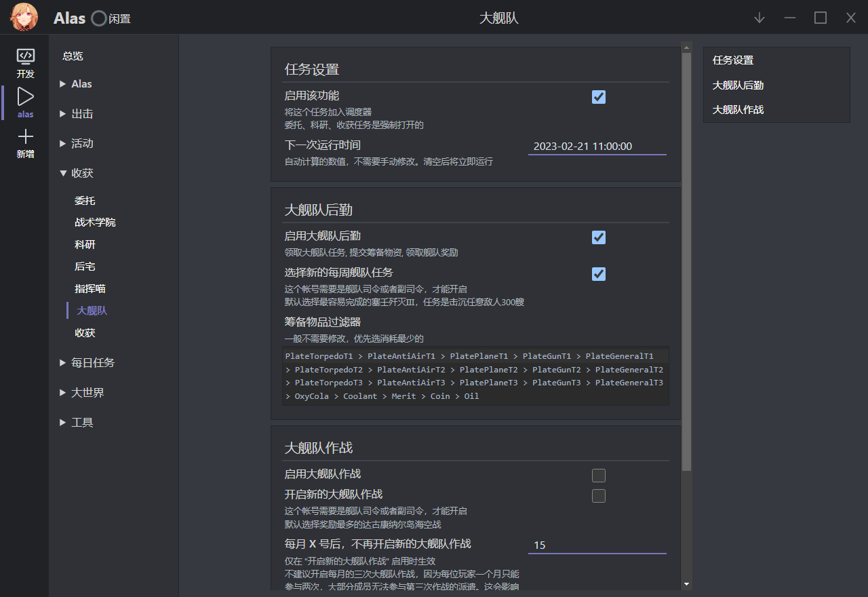Click the scrollbar up arrow

pyautogui.click(x=686, y=47)
